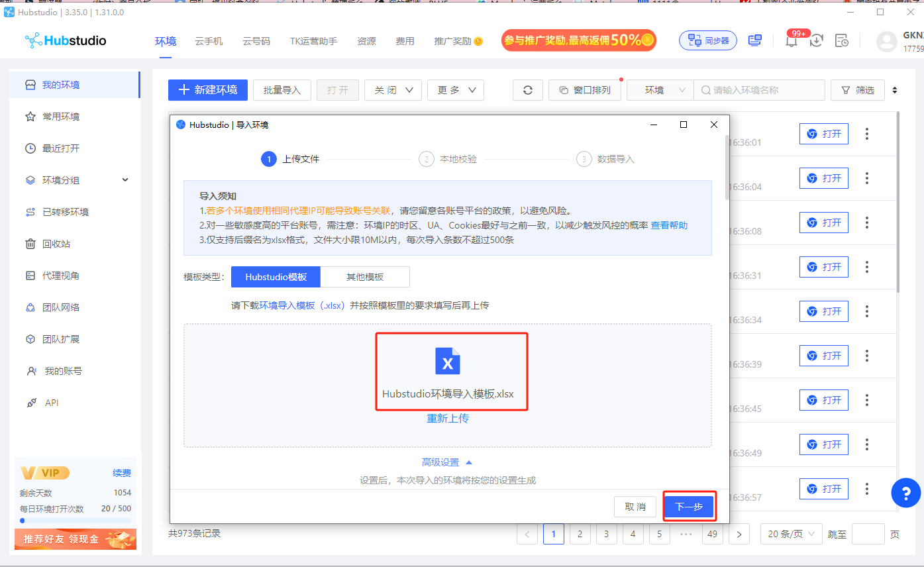Open the 团队网络 icon in sidebar

[30, 307]
